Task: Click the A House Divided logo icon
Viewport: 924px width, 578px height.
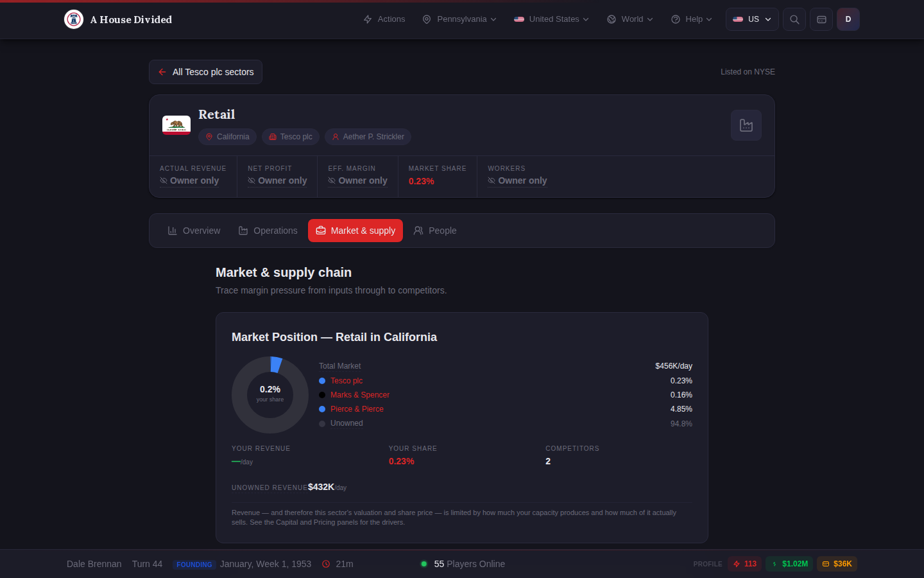Action: [74, 19]
